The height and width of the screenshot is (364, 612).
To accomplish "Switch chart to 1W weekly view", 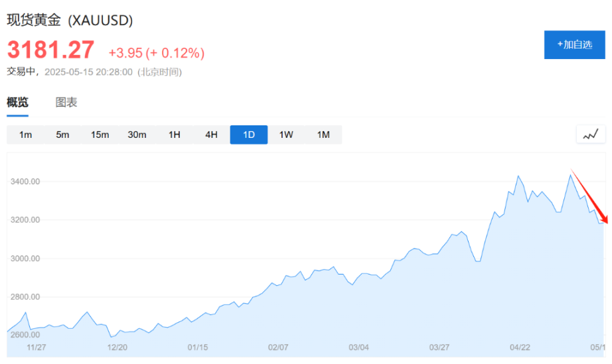I will coord(285,135).
